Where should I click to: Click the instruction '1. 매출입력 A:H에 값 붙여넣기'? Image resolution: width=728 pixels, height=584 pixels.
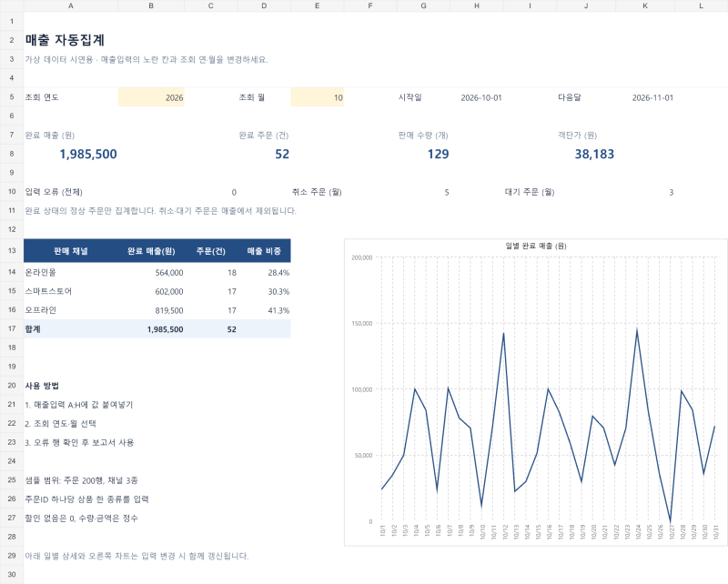coord(79,405)
